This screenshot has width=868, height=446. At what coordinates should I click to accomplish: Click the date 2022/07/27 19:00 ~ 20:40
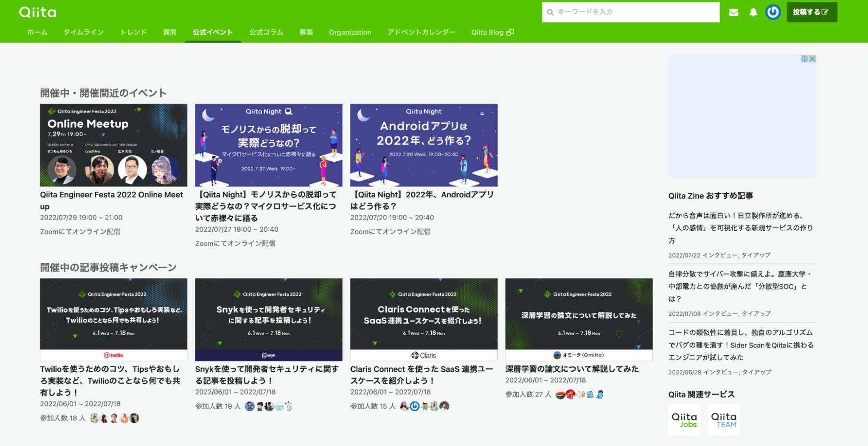tap(237, 229)
